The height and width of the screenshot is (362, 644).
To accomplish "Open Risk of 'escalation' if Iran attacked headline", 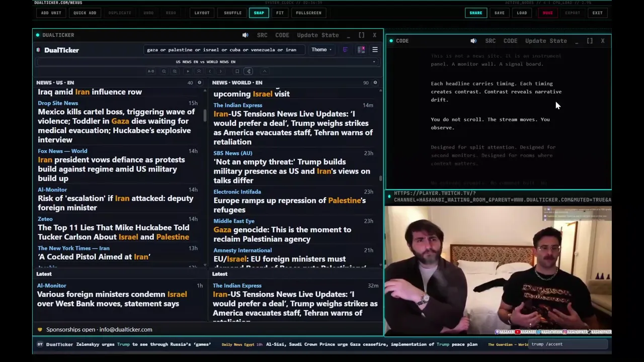I will click(116, 203).
